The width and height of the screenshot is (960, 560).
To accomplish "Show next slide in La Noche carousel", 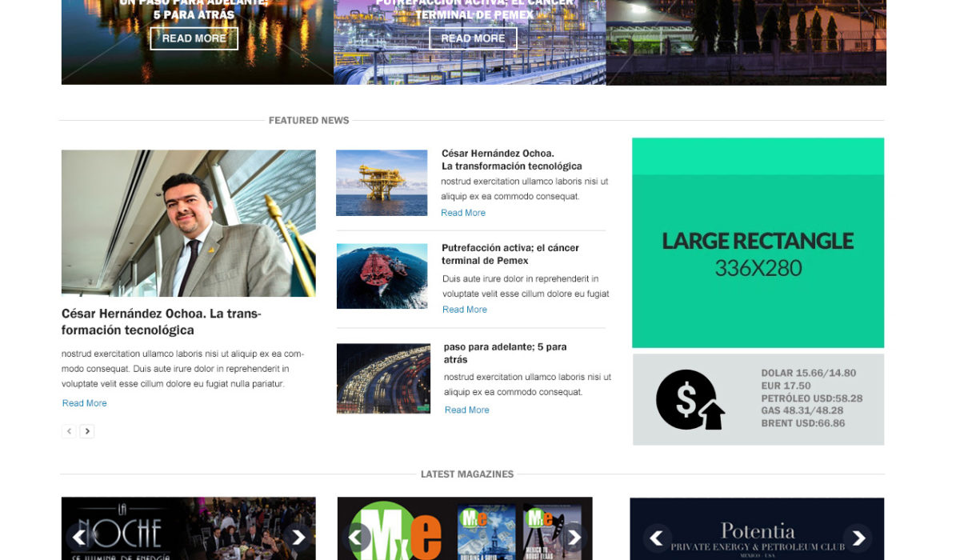I will click(298, 538).
